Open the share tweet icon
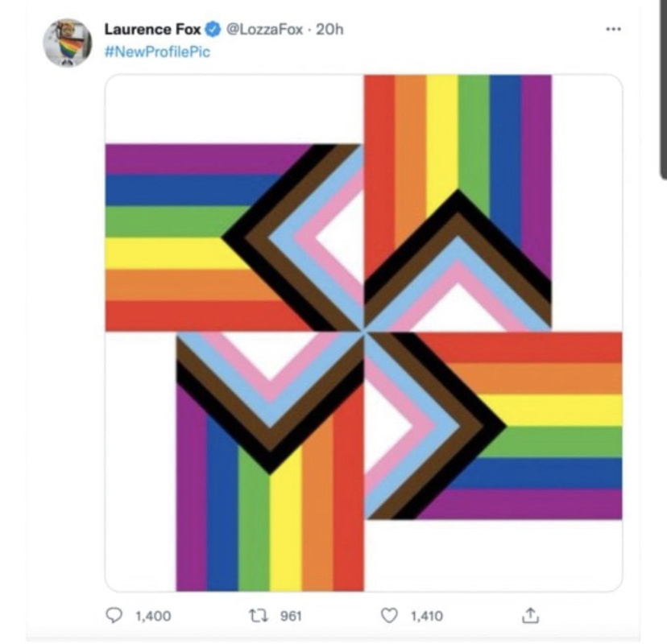The image size is (667, 644). point(529,616)
